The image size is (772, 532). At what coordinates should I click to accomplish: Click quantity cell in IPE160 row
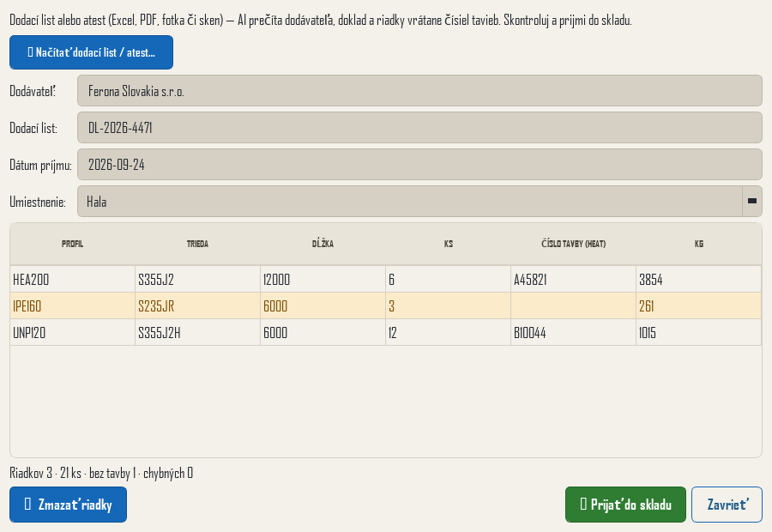click(448, 305)
